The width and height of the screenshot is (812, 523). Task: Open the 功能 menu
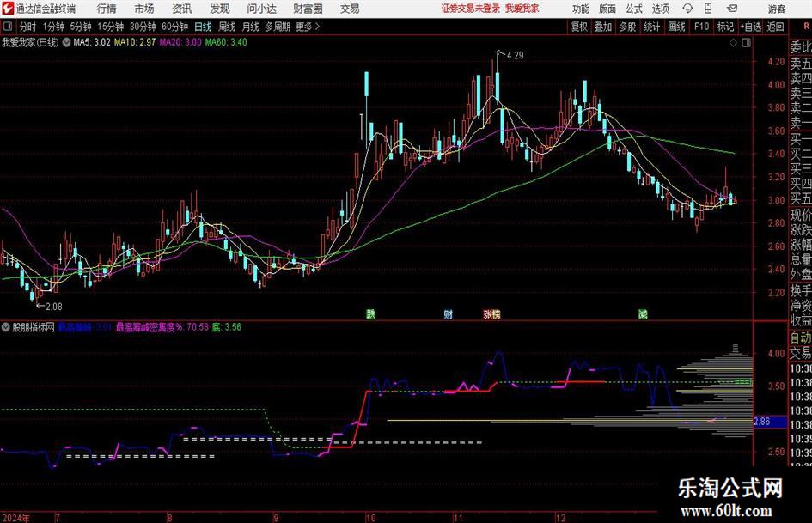(x=581, y=9)
